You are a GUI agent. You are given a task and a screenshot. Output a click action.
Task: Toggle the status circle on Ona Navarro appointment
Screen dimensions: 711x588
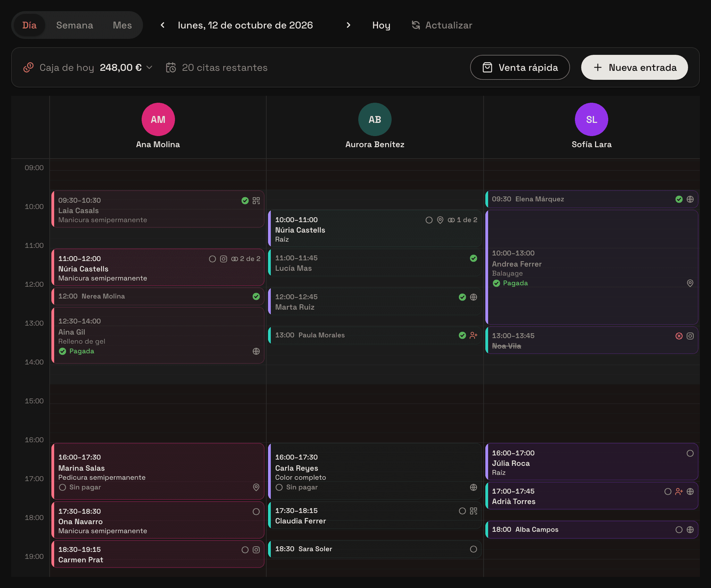256,512
